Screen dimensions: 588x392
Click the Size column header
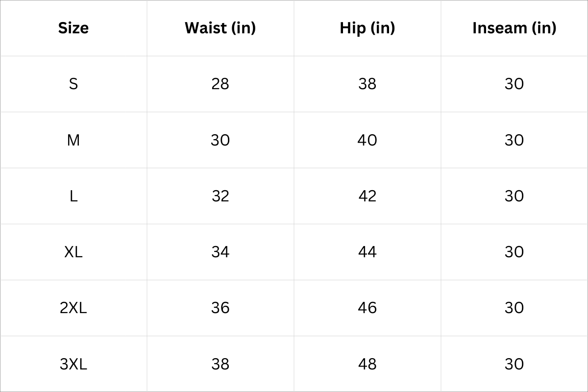(x=73, y=28)
